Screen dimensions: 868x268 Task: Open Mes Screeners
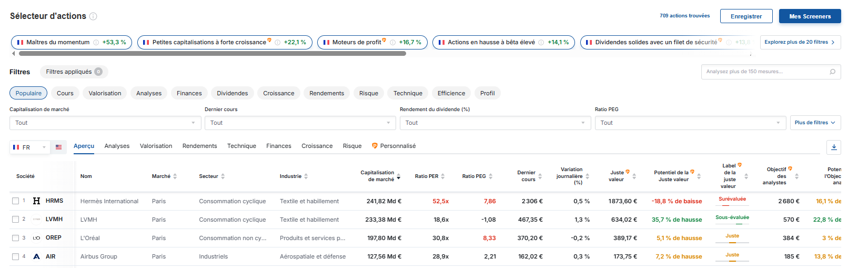click(810, 16)
